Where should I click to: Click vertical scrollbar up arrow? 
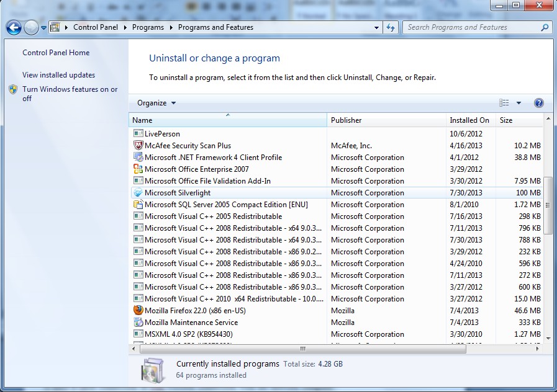pyautogui.click(x=548, y=118)
